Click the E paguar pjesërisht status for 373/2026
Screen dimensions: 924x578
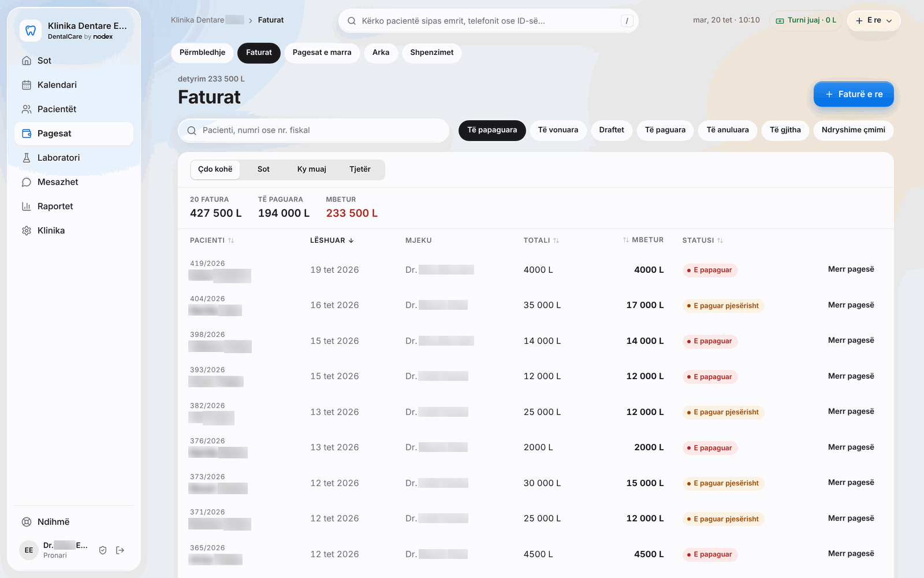pyautogui.click(x=723, y=483)
